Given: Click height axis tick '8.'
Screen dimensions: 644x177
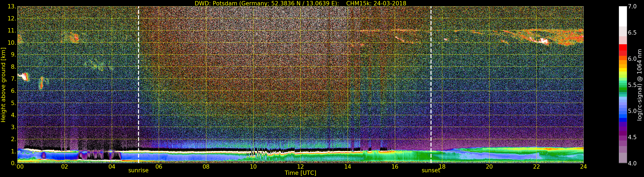Looking at the screenshot, I should click(13, 67).
